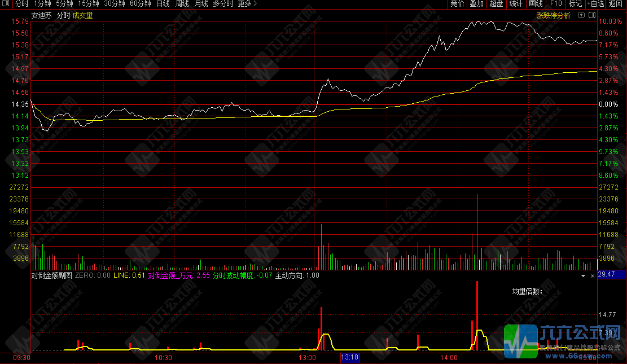Viewport: 627px width, 364px height.
Task: Select the 15分钟 chart period
Action: (89, 4)
